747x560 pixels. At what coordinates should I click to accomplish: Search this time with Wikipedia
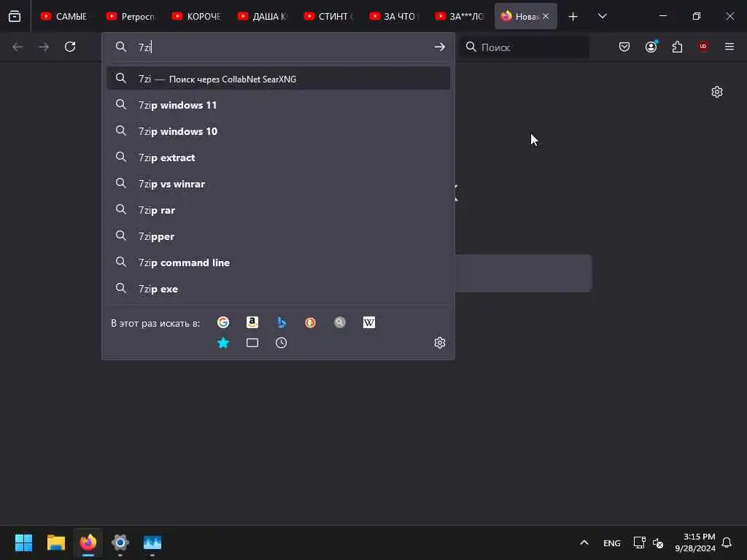[x=368, y=322]
